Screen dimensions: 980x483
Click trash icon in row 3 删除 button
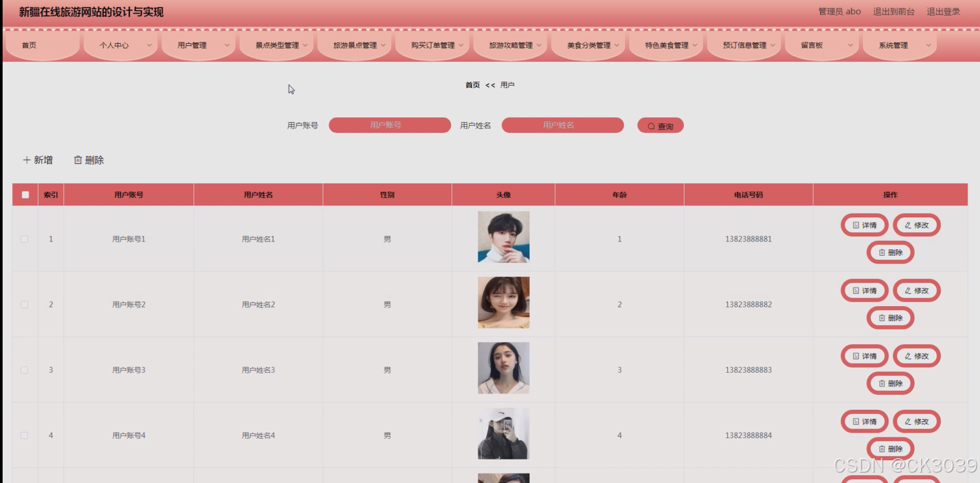(x=882, y=384)
